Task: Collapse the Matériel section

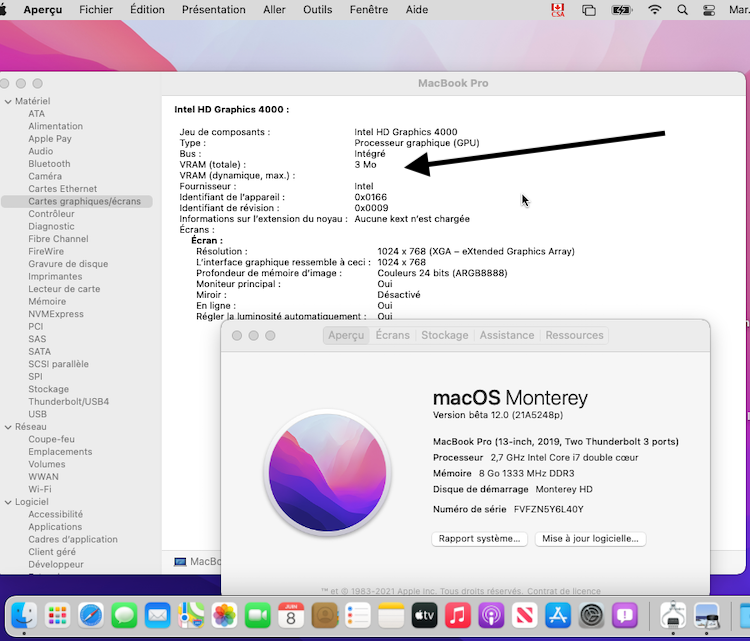Action: (8, 101)
